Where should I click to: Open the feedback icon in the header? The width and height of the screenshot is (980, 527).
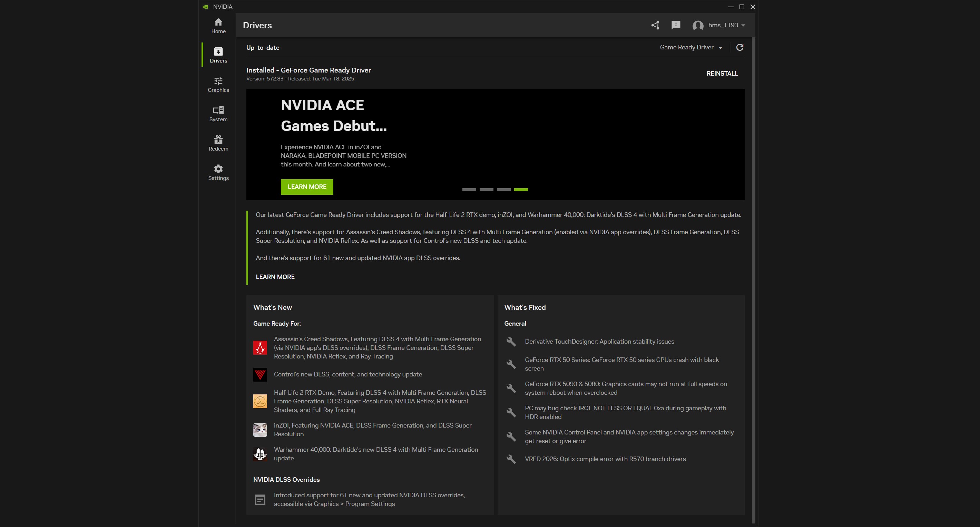pos(676,25)
